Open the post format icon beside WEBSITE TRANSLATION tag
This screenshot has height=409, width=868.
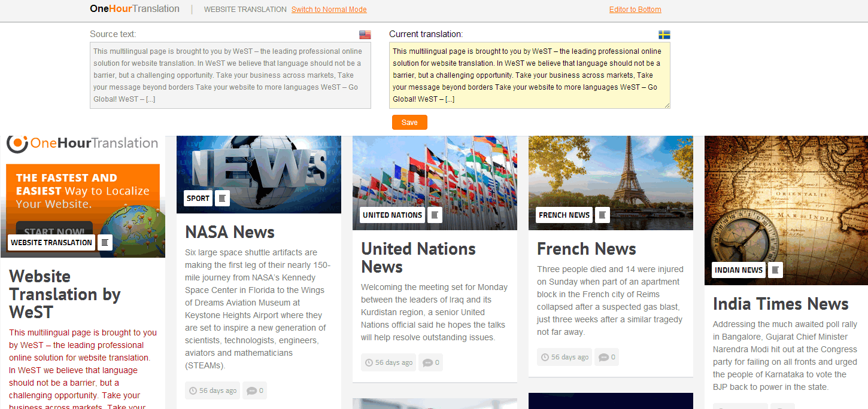click(105, 242)
